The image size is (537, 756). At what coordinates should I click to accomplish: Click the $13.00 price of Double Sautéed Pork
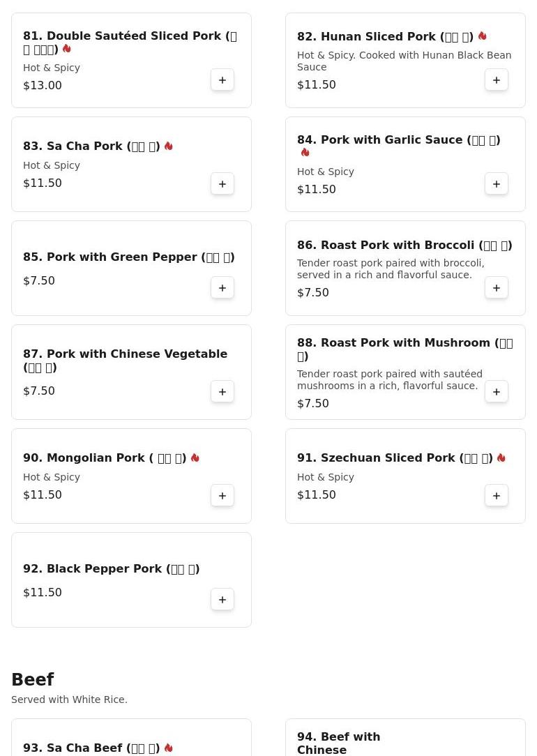[x=43, y=85]
